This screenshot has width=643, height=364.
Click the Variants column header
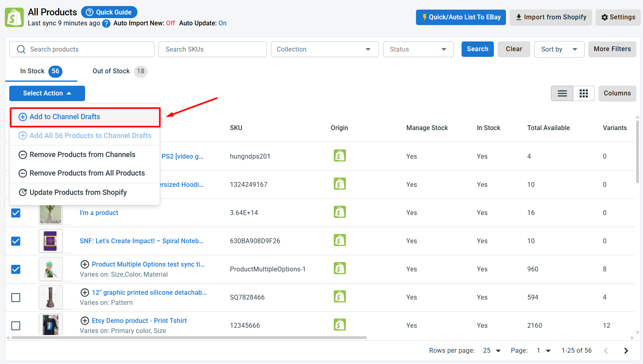(615, 128)
